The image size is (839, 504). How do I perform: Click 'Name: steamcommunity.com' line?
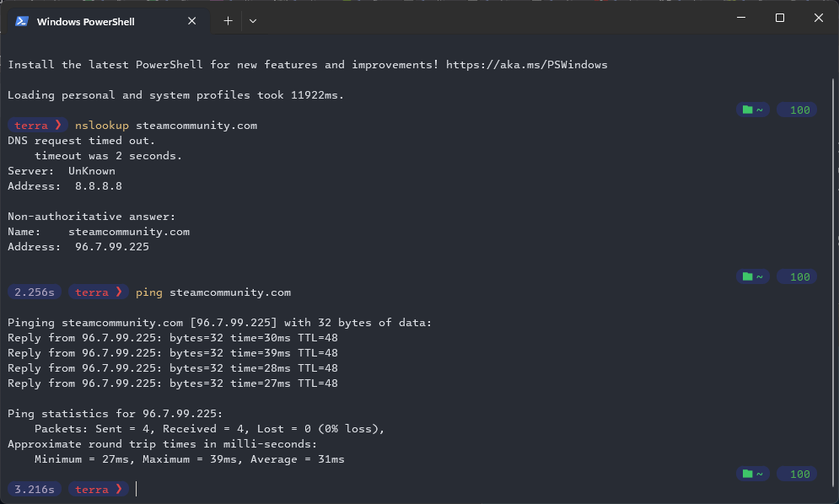click(x=99, y=232)
